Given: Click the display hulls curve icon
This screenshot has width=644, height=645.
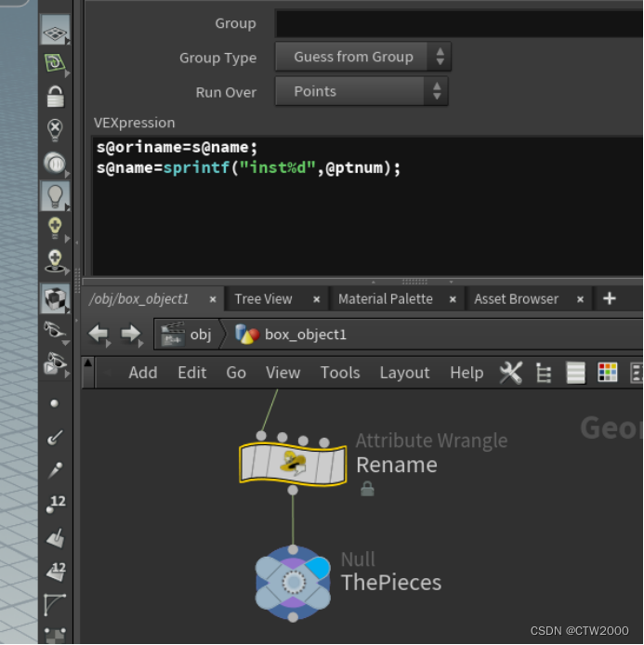Looking at the screenshot, I should coord(55,605).
